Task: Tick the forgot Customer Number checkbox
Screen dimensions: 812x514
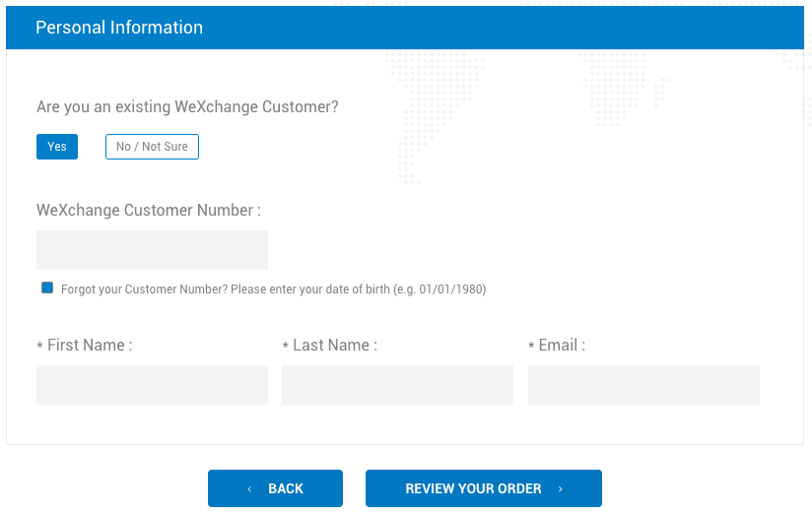Action: pyautogui.click(x=47, y=288)
